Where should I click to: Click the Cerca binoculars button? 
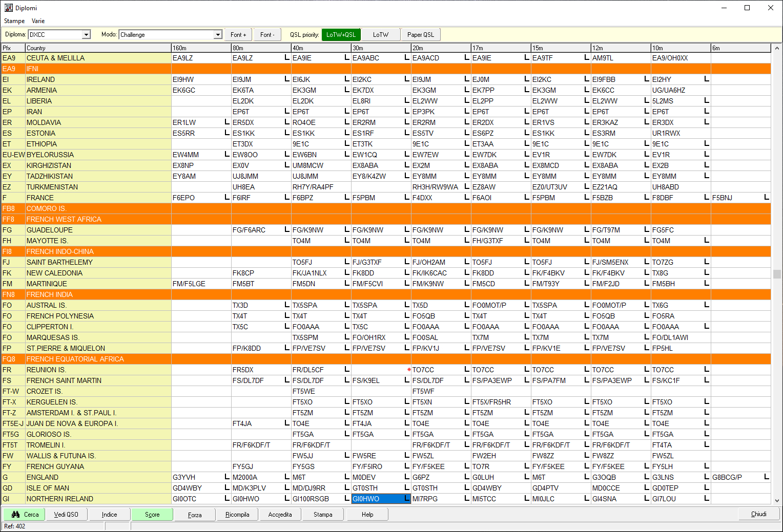24,515
